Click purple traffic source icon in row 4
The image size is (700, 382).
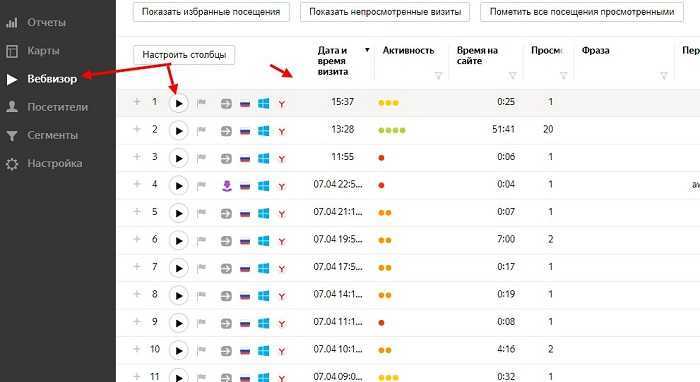tap(226, 186)
